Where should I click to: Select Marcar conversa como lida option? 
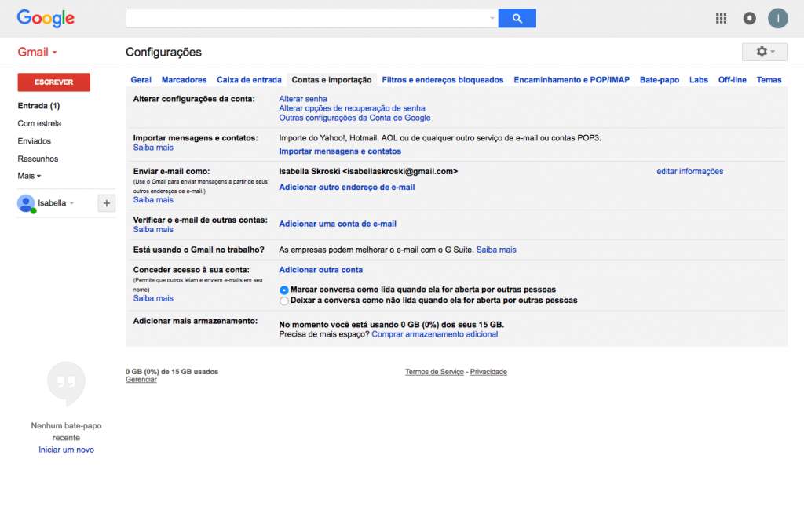pos(283,290)
